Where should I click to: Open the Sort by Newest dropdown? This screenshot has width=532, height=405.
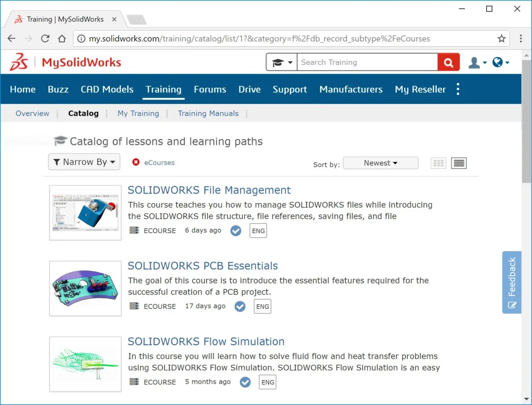[380, 163]
